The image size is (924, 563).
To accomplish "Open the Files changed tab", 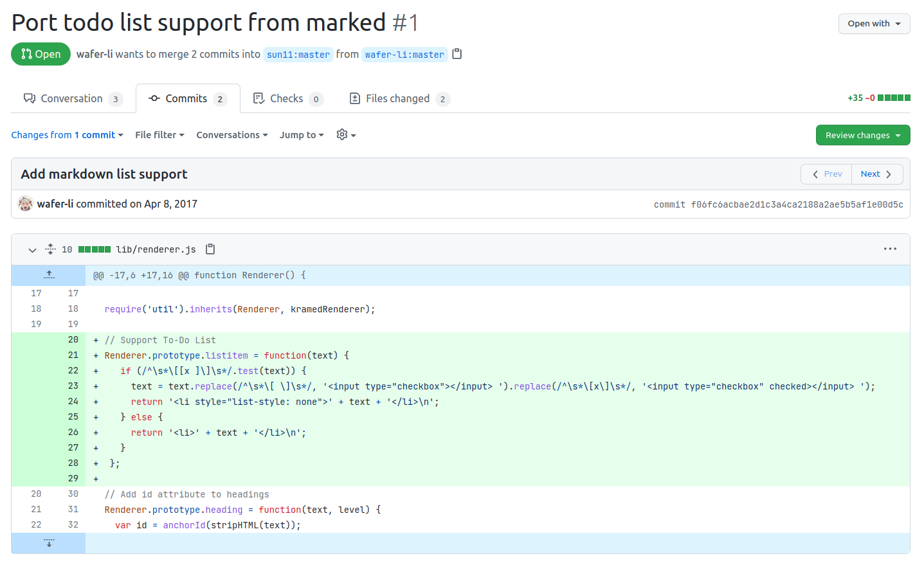I will [399, 98].
